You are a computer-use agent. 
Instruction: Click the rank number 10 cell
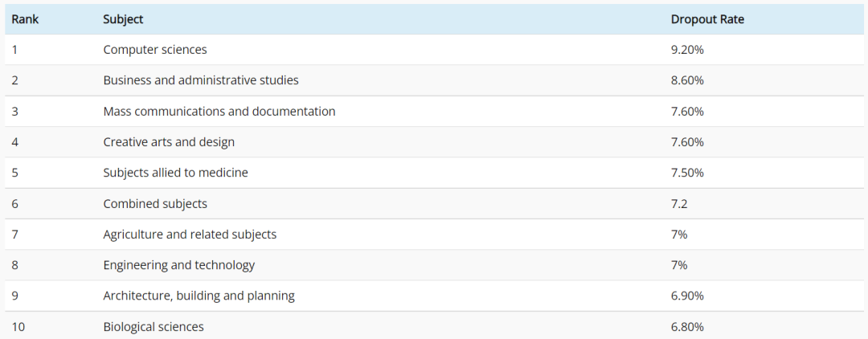point(18,327)
